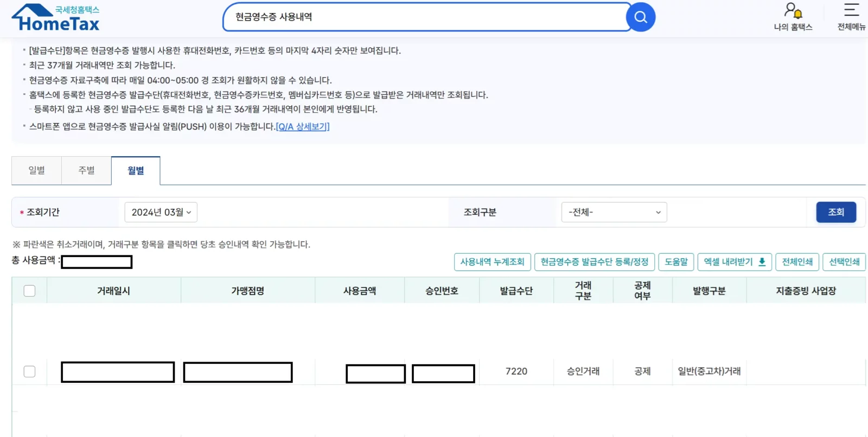The image size is (868, 437).
Task: Click the HomeTax logo
Action: pos(56,18)
